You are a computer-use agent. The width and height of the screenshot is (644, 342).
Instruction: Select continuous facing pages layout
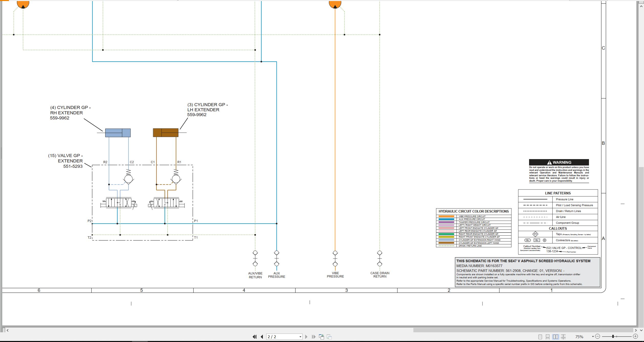click(x=563, y=337)
